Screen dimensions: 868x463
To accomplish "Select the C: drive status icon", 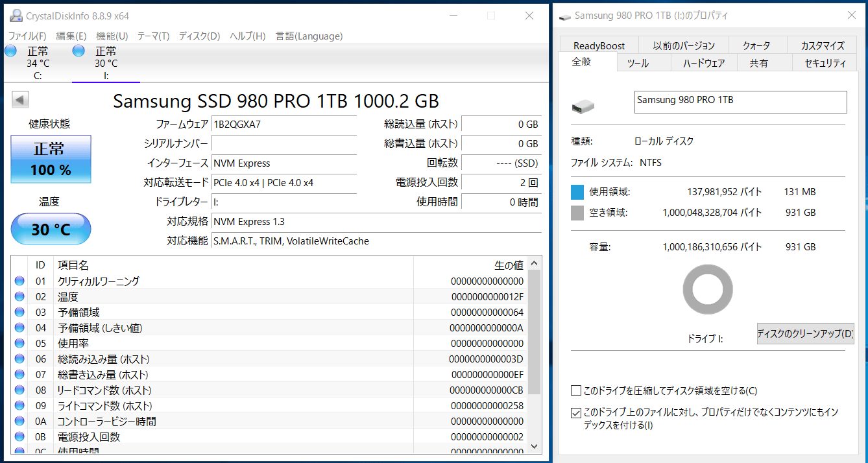I will click(11, 51).
